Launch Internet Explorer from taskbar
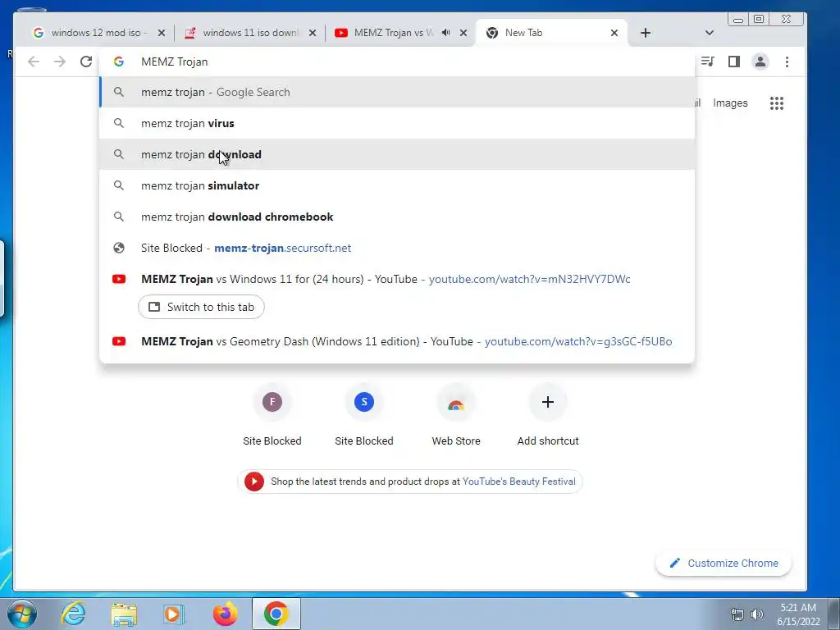The image size is (840, 630). [x=73, y=614]
